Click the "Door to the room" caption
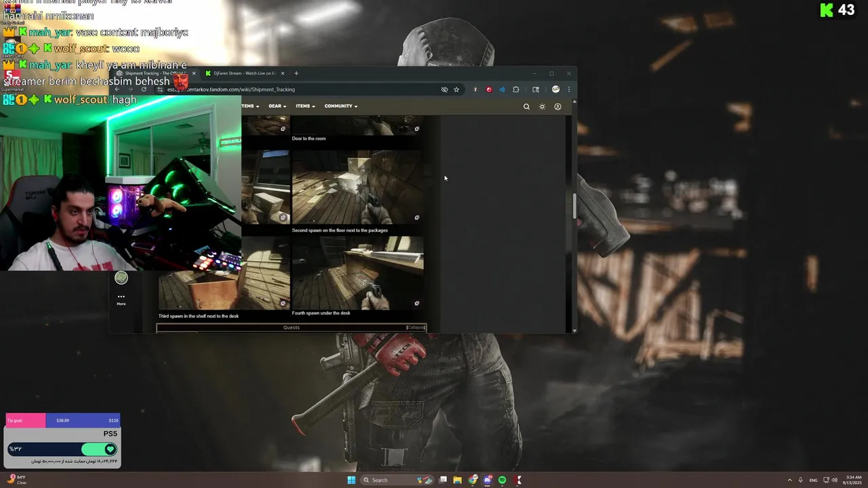The width and height of the screenshot is (868, 488). pyautogui.click(x=309, y=138)
